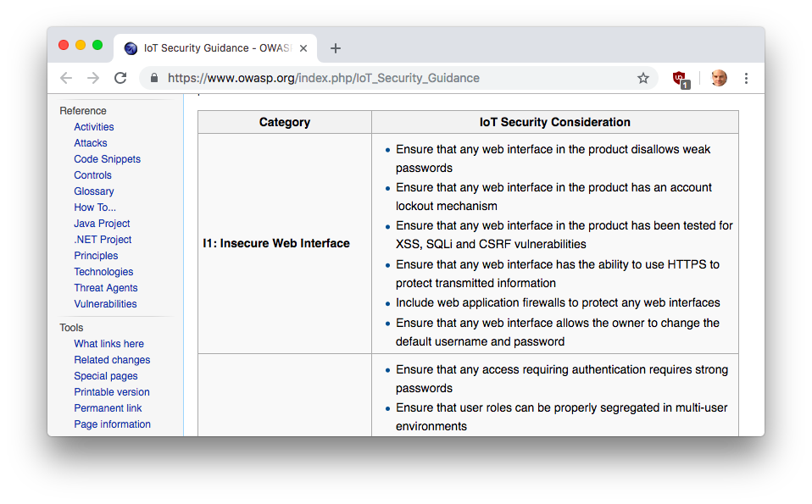
Task: Click the Category column header
Action: [285, 122]
